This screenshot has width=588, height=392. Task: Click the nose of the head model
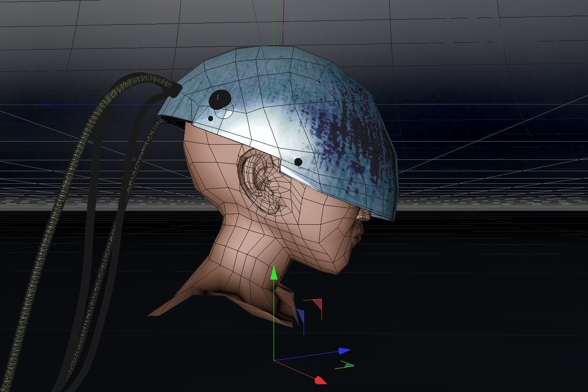pos(365,214)
